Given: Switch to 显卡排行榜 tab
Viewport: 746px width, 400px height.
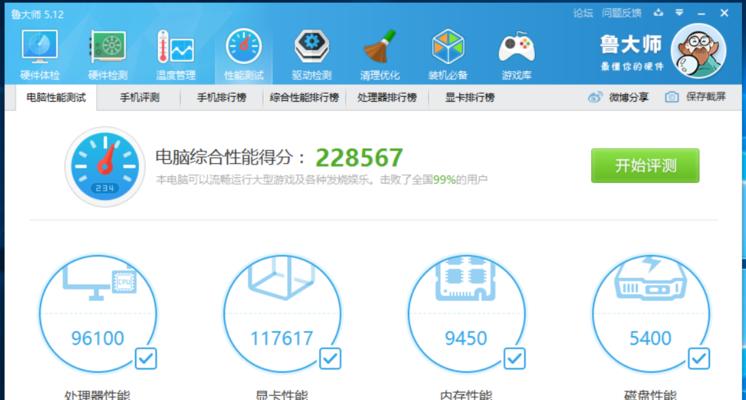Looking at the screenshot, I should pos(470,98).
